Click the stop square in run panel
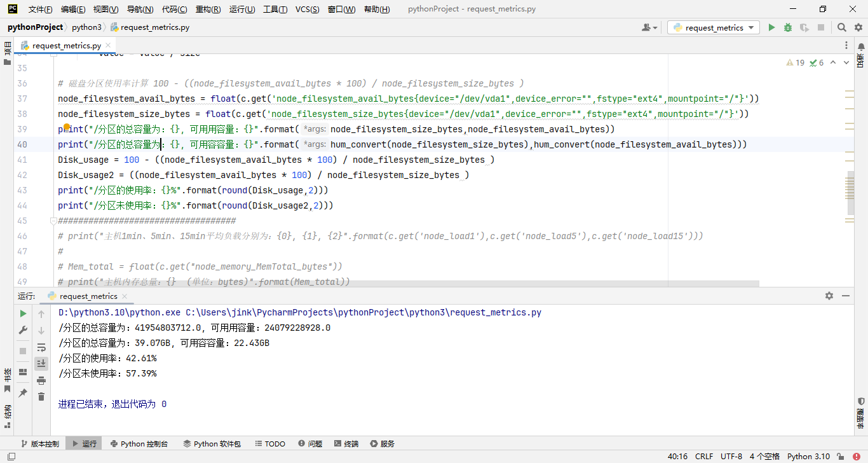The image size is (868, 463). click(x=23, y=350)
